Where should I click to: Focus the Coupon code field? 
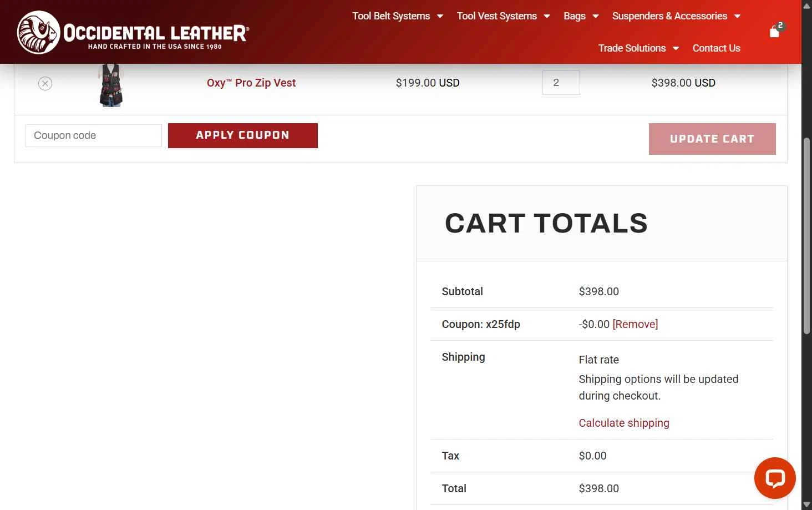94,135
